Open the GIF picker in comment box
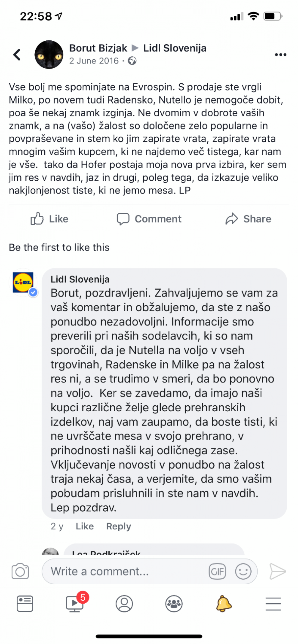Screen dimensions: 298x644 tap(217, 571)
